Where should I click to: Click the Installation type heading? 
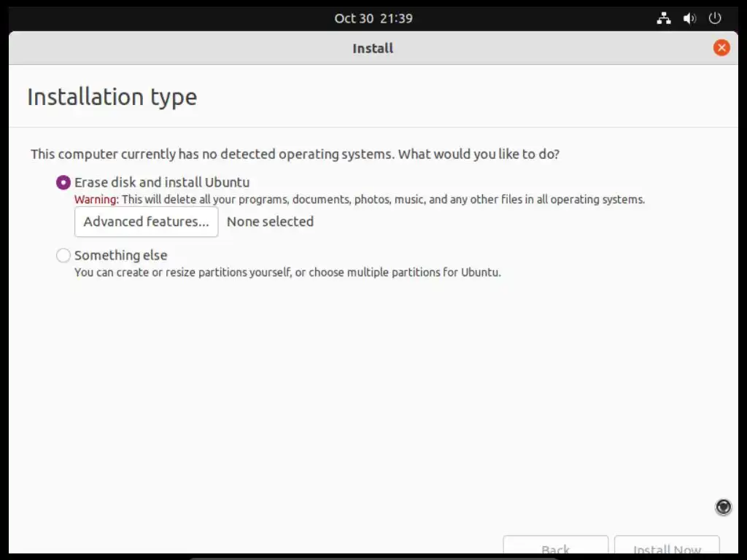tap(112, 97)
